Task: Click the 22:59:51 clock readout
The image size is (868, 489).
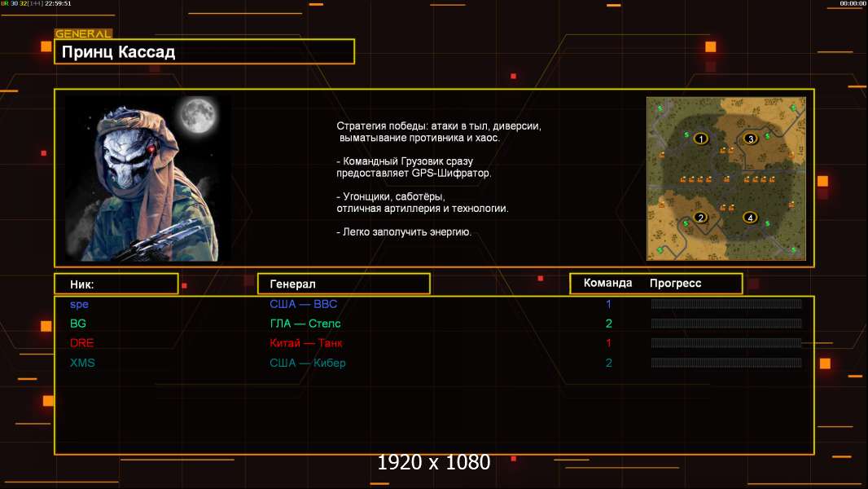Action: [x=58, y=3]
